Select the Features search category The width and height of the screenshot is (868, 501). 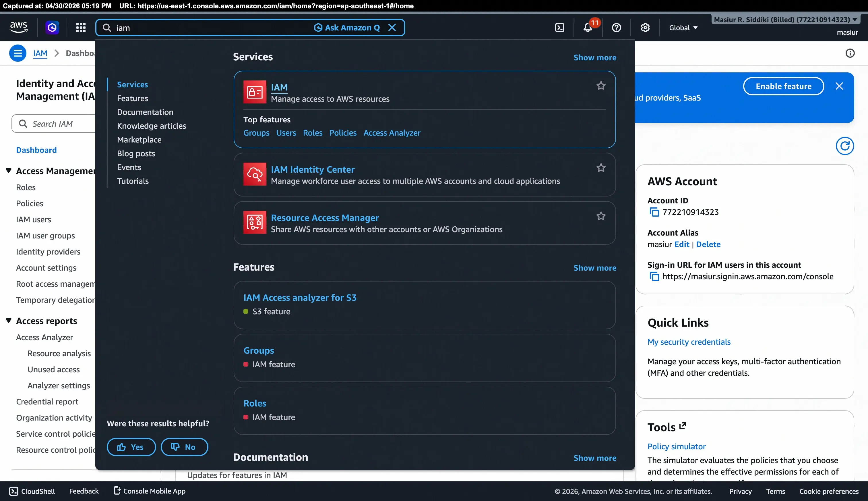click(132, 99)
